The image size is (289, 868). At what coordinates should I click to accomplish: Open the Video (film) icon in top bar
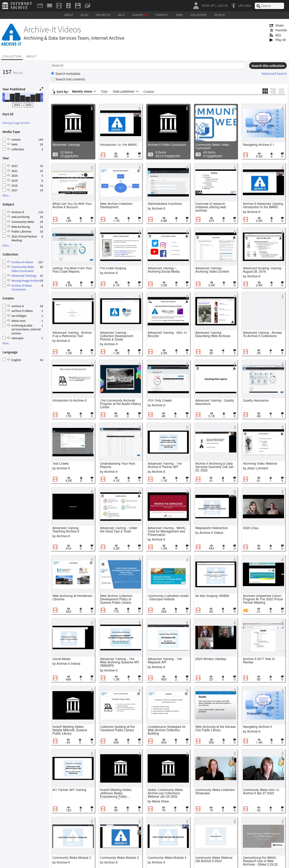point(59,5)
